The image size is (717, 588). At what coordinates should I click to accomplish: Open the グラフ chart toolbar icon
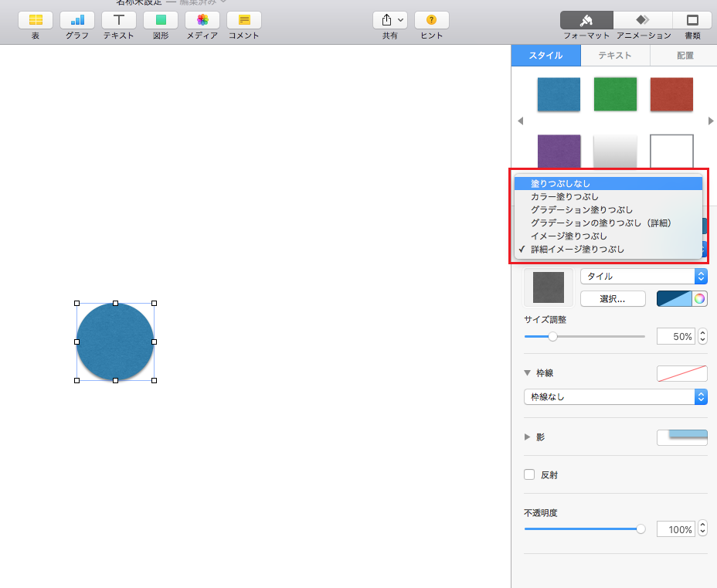77,20
